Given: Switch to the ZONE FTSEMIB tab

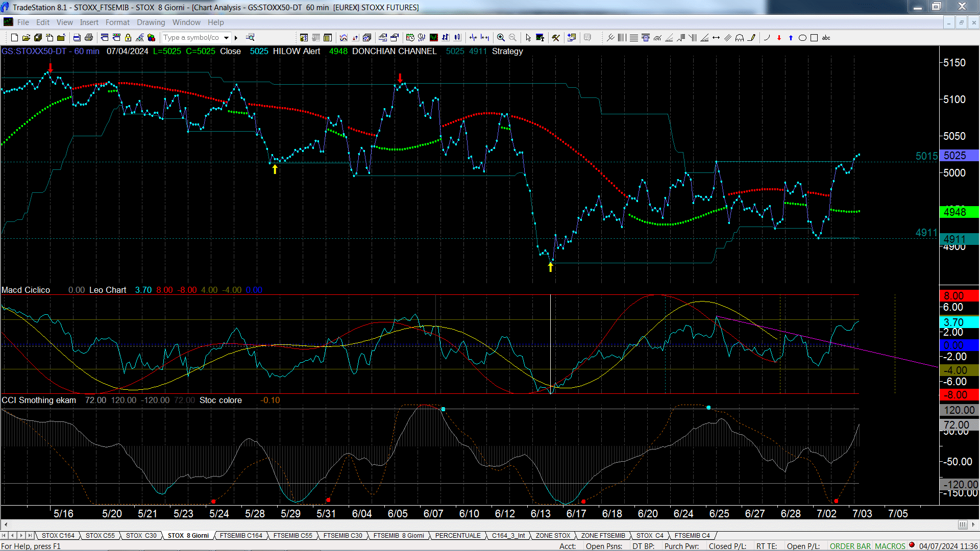Looking at the screenshot, I should coord(603,535).
